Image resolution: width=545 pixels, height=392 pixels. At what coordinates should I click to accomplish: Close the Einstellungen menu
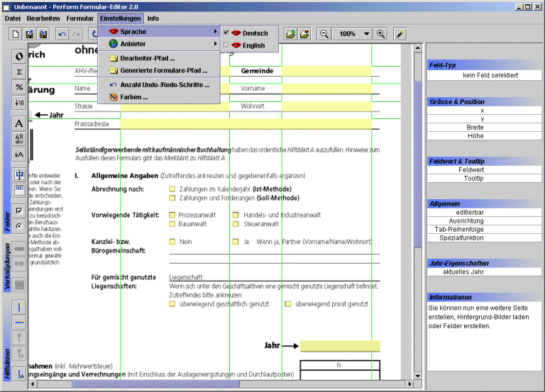point(120,18)
